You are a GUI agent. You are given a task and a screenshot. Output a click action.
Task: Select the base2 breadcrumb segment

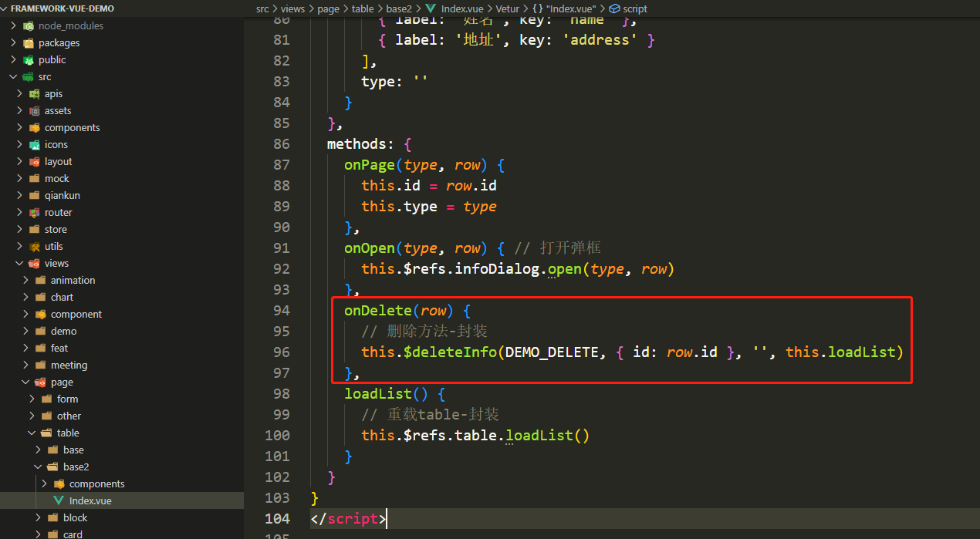[x=399, y=8]
